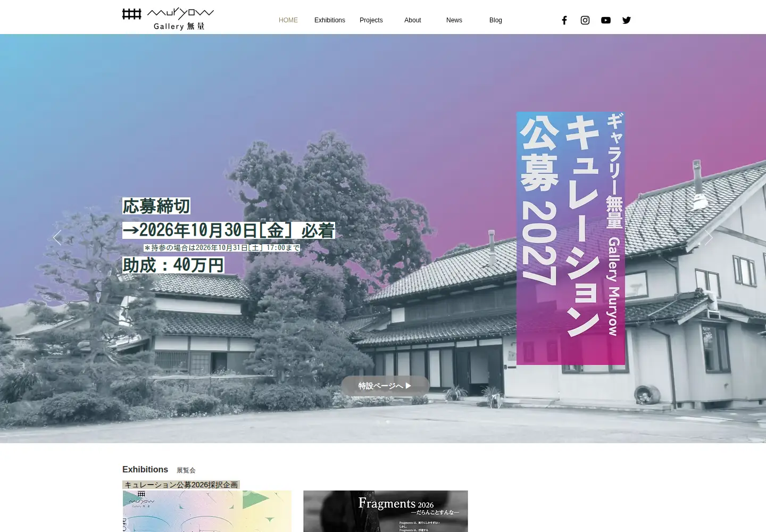Open the About menu item

[x=413, y=20]
